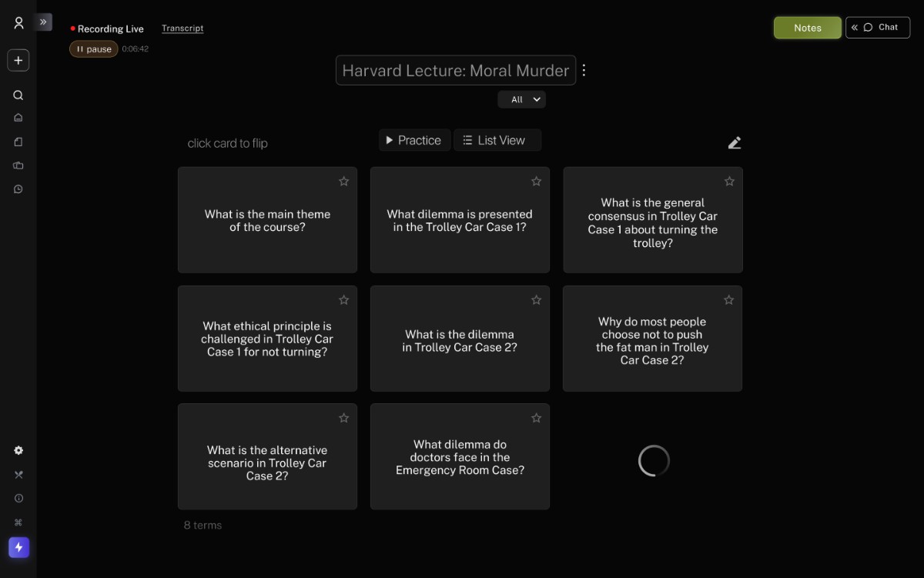Edit the Harvard Lecture: Moral Murder title field

coord(456,70)
